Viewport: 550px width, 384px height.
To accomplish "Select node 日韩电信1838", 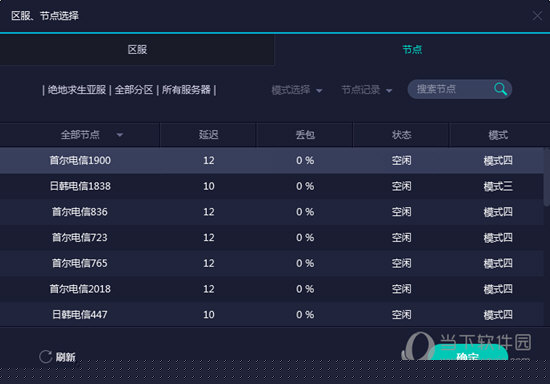I will tap(272, 186).
